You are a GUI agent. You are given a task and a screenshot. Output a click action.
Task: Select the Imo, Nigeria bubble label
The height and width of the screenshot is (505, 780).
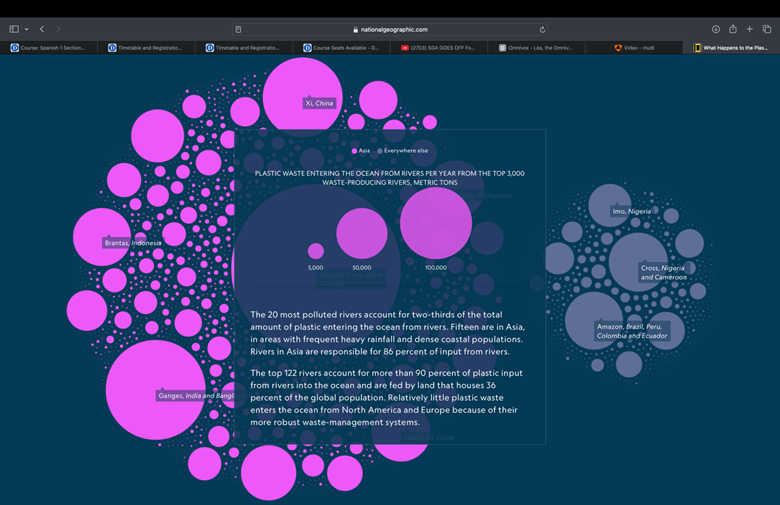click(632, 212)
